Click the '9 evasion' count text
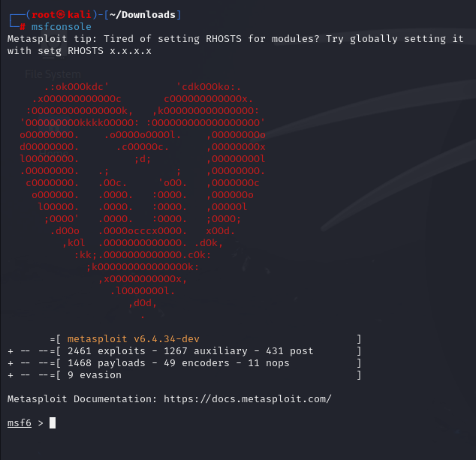The image size is (476, 460). tap(95, 375)
